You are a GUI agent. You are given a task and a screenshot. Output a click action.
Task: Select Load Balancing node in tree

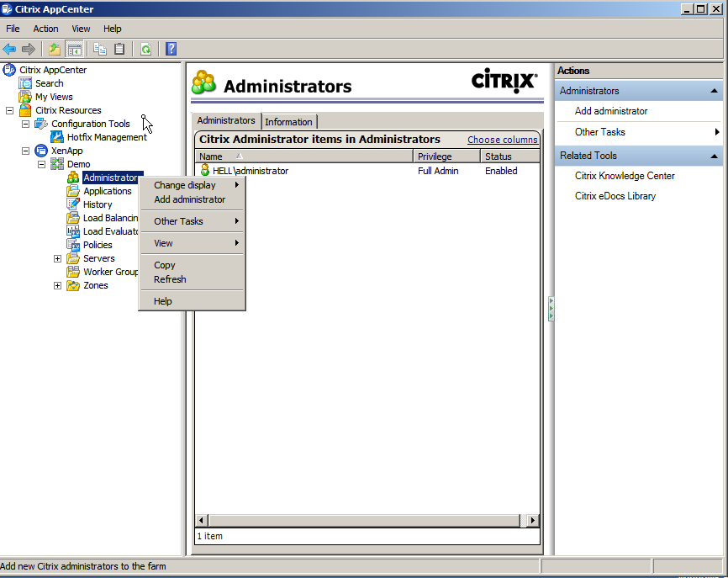110,218
